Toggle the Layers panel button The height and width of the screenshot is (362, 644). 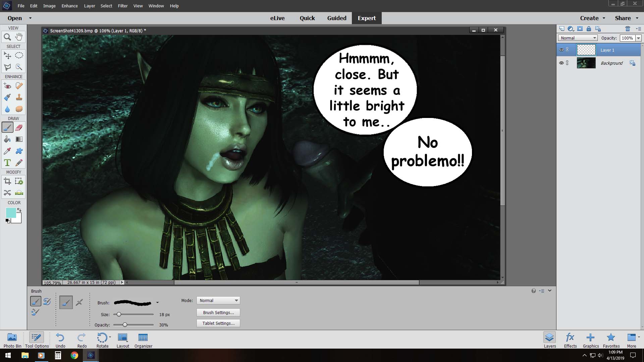[x=550, y=340]
